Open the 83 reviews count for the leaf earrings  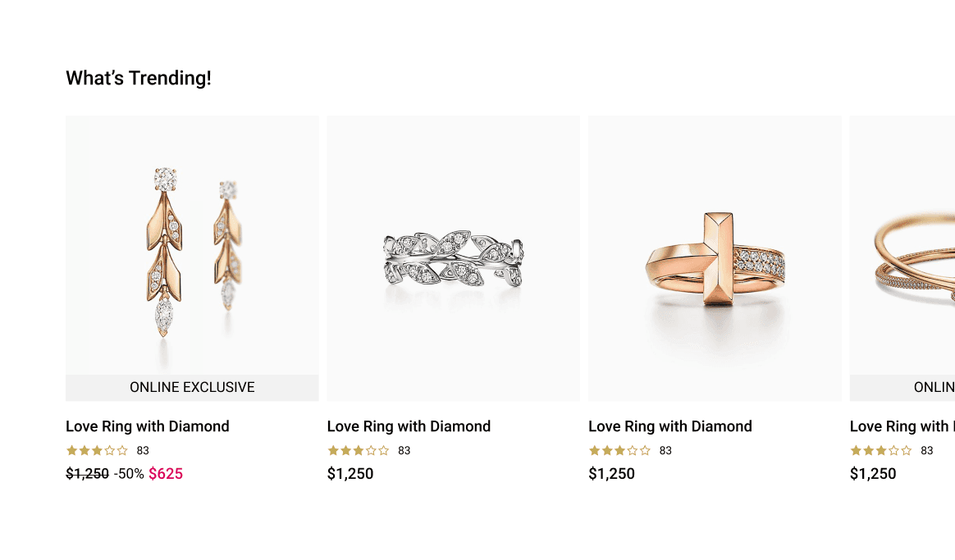click(x=143, y=450)
